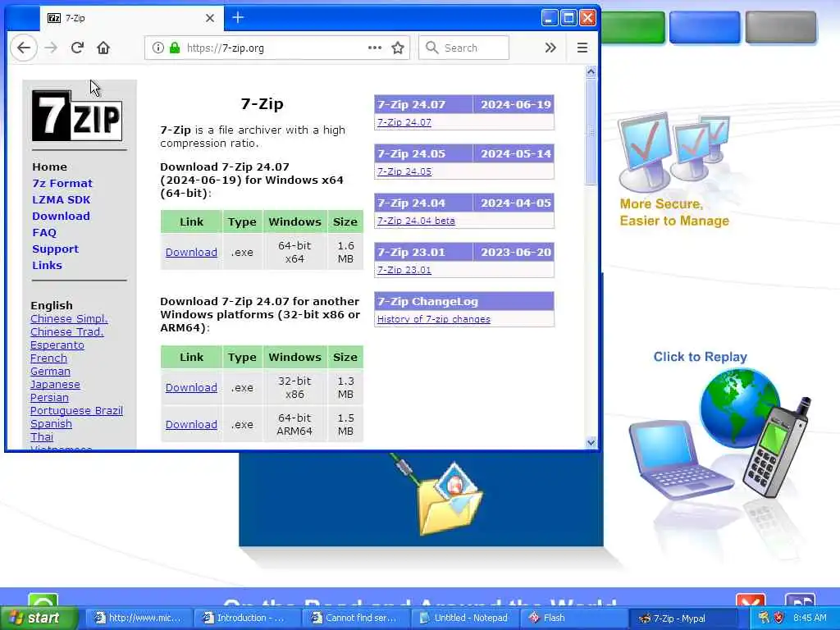Open the browser hamburger menu
This screenshot has width=840, height=630.
click(x=582, y=48)
